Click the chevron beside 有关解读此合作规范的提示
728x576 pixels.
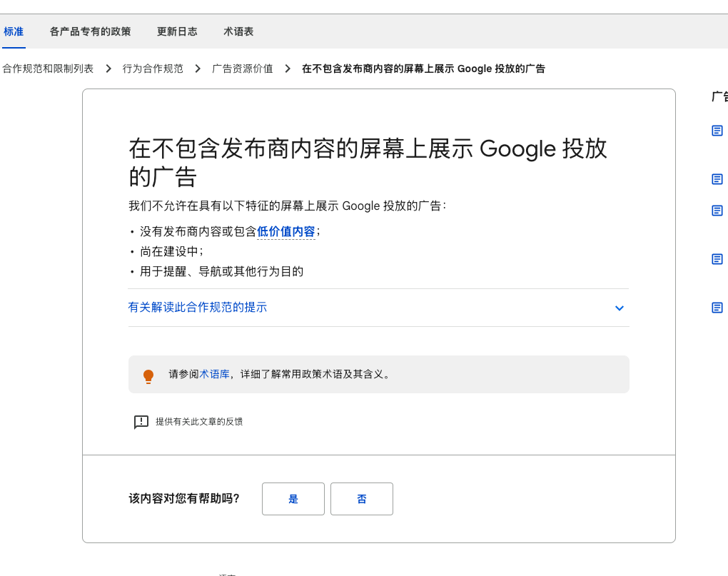tap(619, 308)
